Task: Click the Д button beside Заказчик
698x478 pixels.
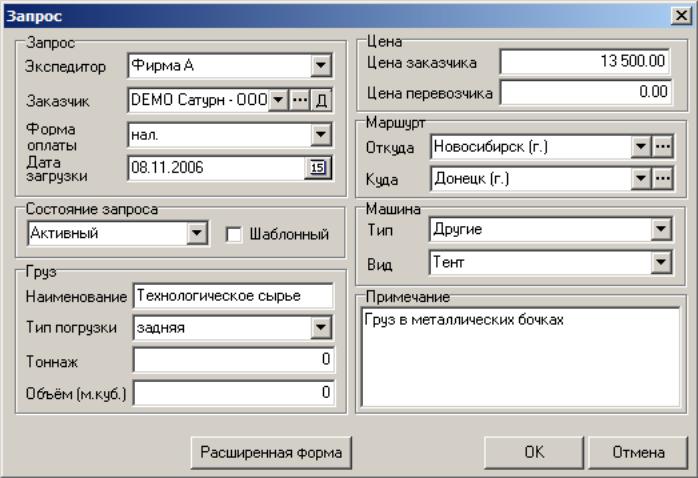Action: (x=321, y=100)
